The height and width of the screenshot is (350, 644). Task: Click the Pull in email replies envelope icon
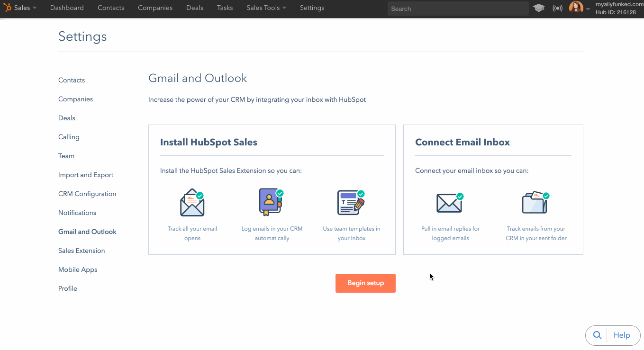[x=450, y=203]
